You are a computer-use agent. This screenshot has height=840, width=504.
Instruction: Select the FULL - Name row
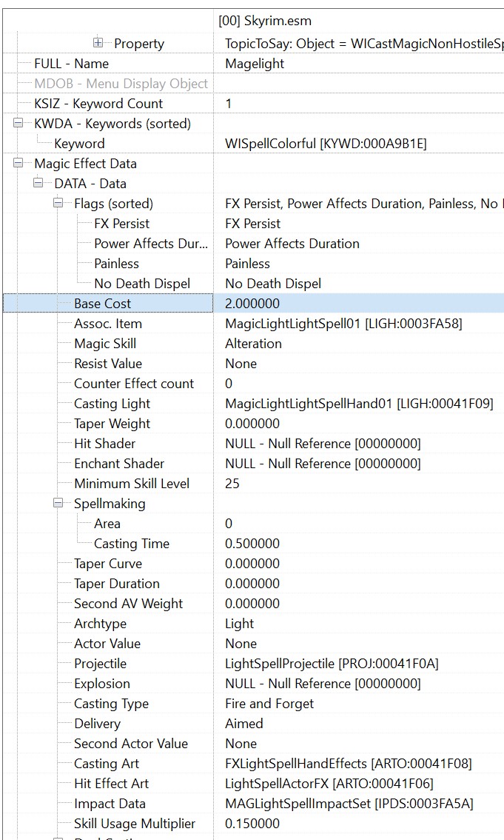253,63
